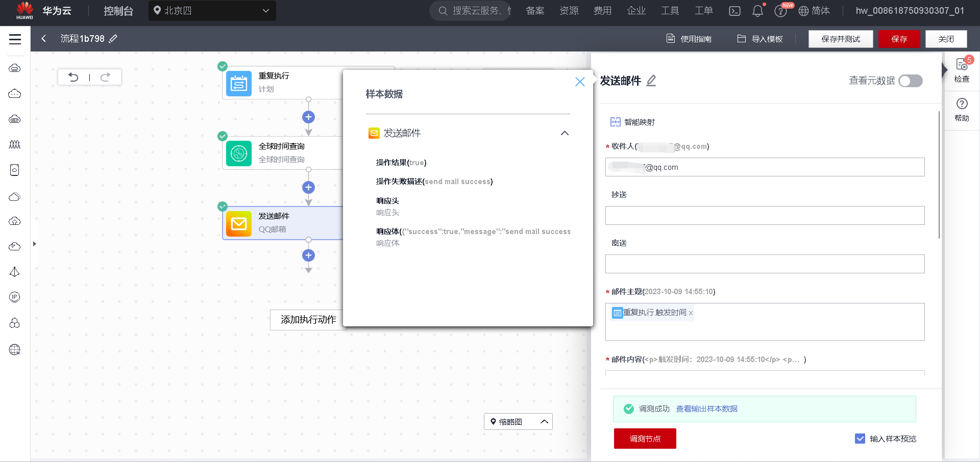Click the undo arrow in canvas toolbar
The image size is (980, 462).
tap(73, 76)
